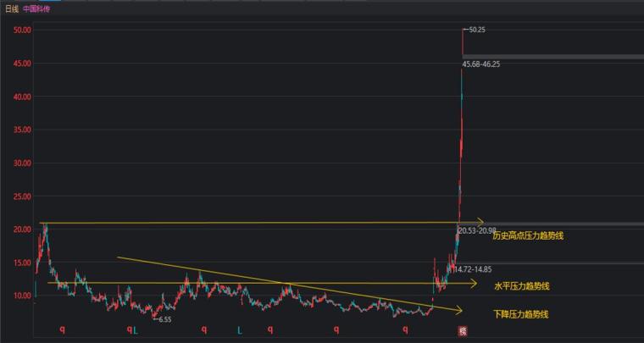This screenshot has height=343, width=644.
Task: Click the rightmost red q event marker
Action: click(405, 329)
